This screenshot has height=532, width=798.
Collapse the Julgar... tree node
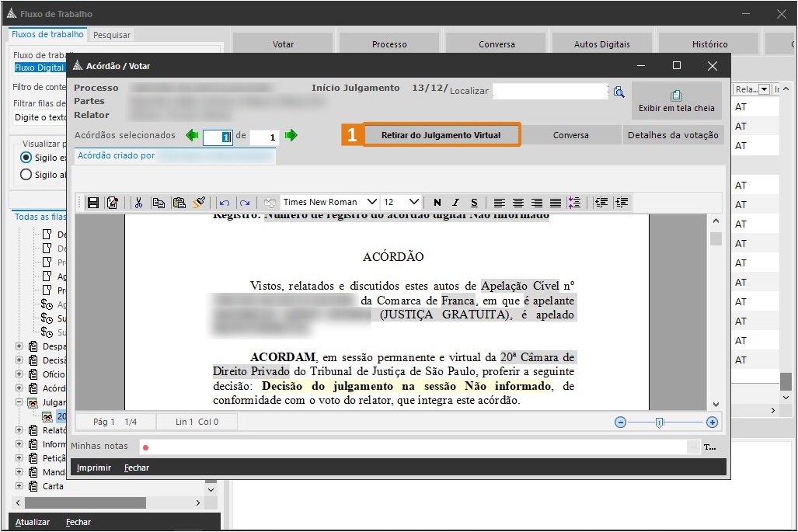[19, 402]
